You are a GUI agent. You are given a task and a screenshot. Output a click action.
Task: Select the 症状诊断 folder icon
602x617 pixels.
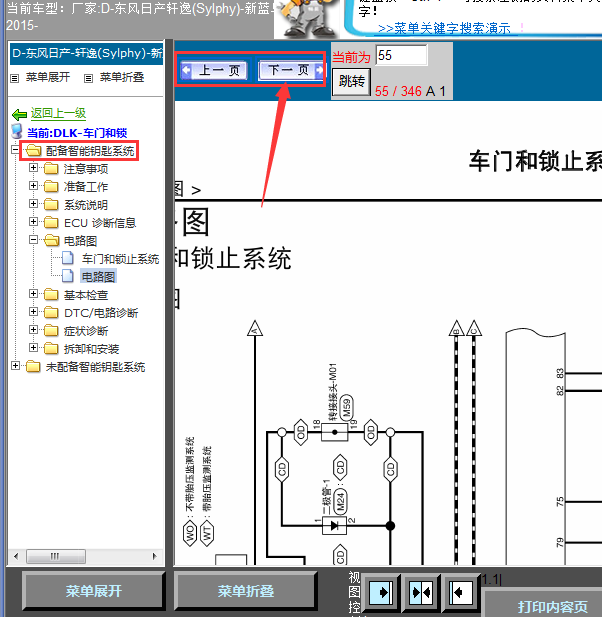click(x=51, y=331)
